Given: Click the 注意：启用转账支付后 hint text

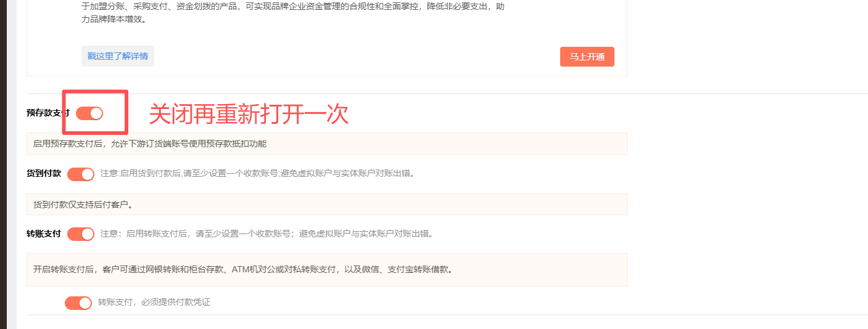Looking at the screenshot, I should [x=267, y=234].
